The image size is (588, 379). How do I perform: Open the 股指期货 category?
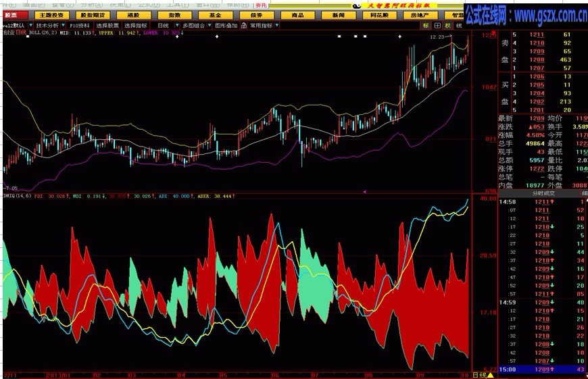pyautogui.click(x=93, y=16)
